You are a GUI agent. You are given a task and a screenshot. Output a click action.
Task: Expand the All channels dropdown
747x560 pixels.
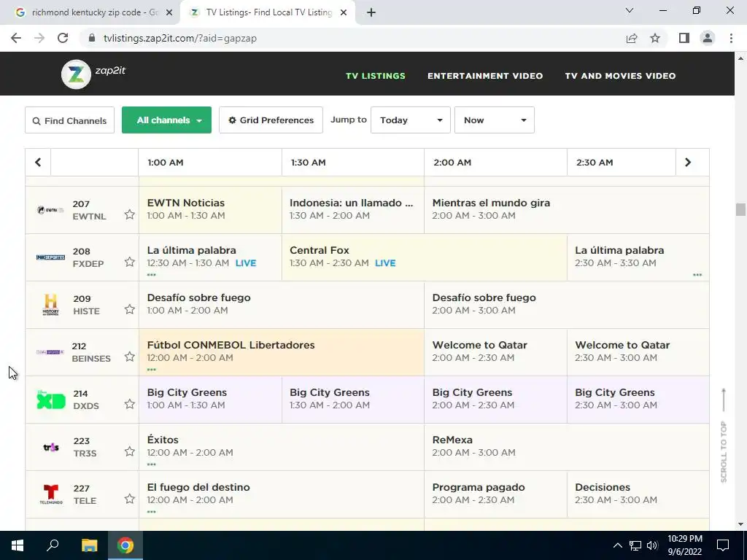point(167,120)
